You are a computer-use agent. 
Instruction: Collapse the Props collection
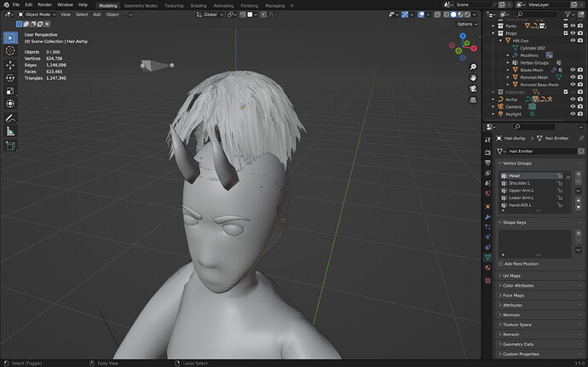pos(493,33)
